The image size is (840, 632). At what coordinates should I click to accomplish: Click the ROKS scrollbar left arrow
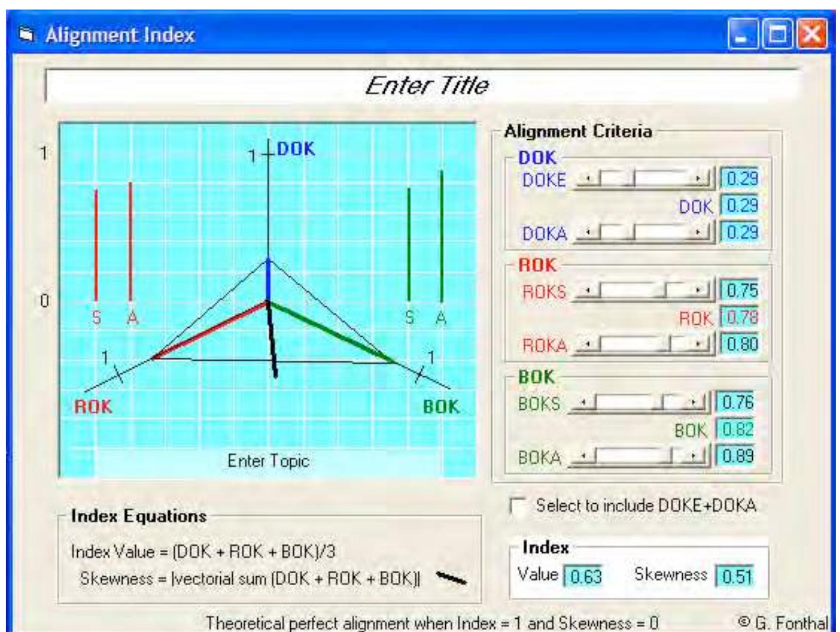[x=588, y=290]
